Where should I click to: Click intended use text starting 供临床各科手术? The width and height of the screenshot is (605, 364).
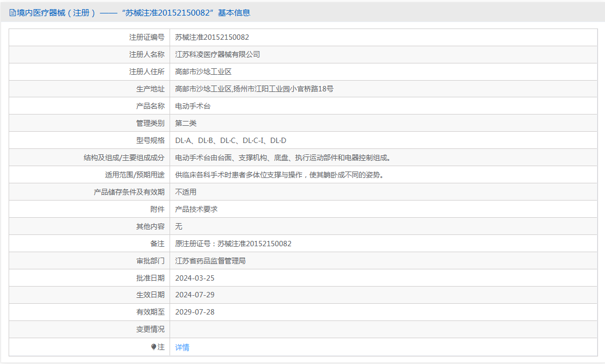point(279,175)
